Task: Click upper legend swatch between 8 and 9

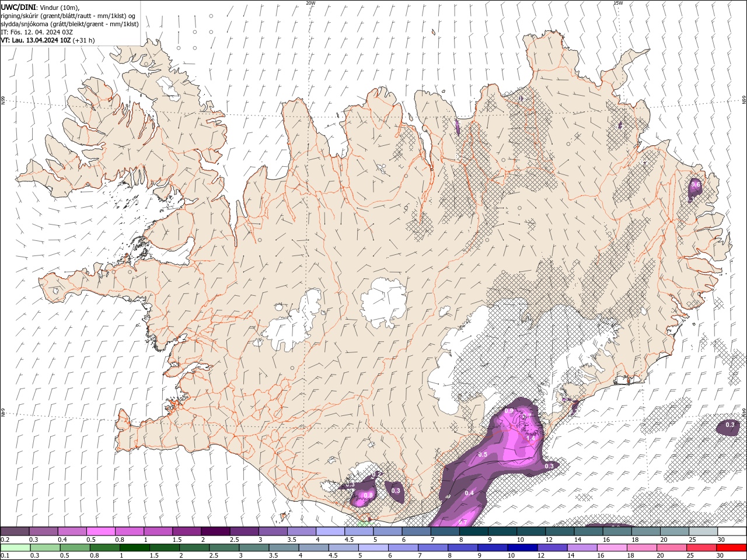Action: point(473,531)
